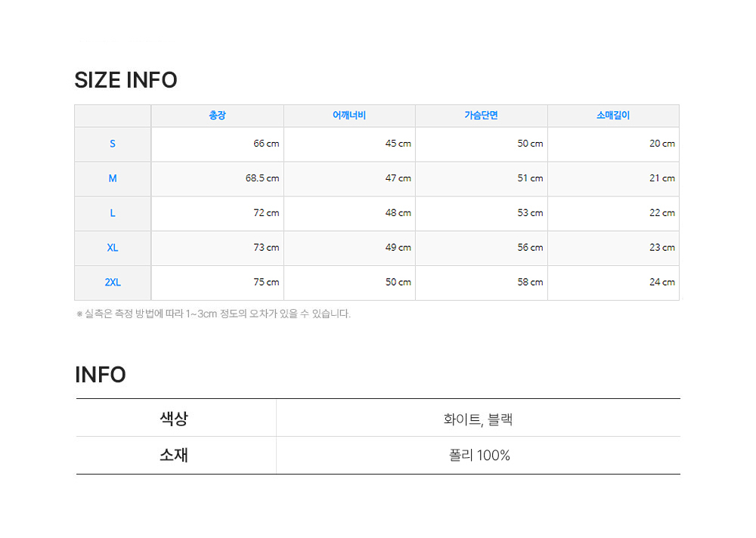
Task: Click the 24 cm sleeve length cell
Action: point(661,283)
